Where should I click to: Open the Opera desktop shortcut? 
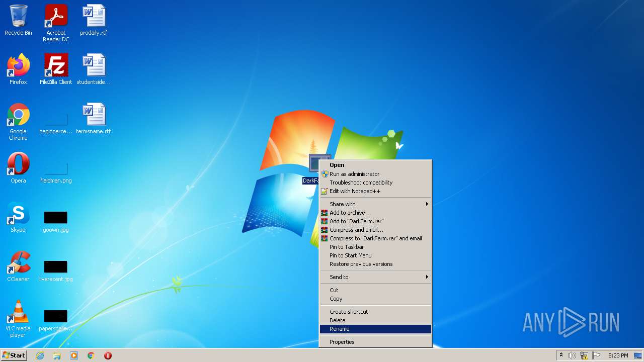tap(18, 168)
